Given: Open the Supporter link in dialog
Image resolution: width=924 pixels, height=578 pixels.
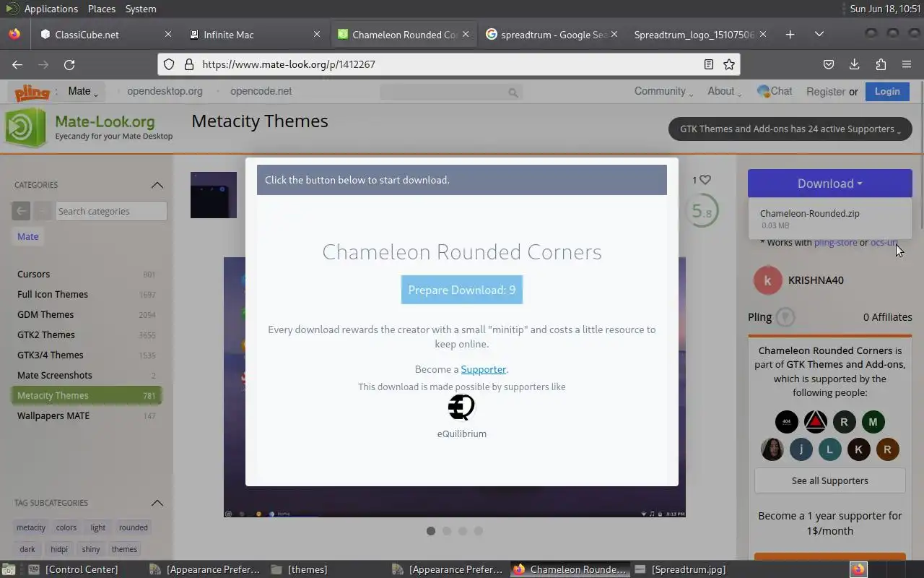Looking at the screenshot, I should coord(484,369).
